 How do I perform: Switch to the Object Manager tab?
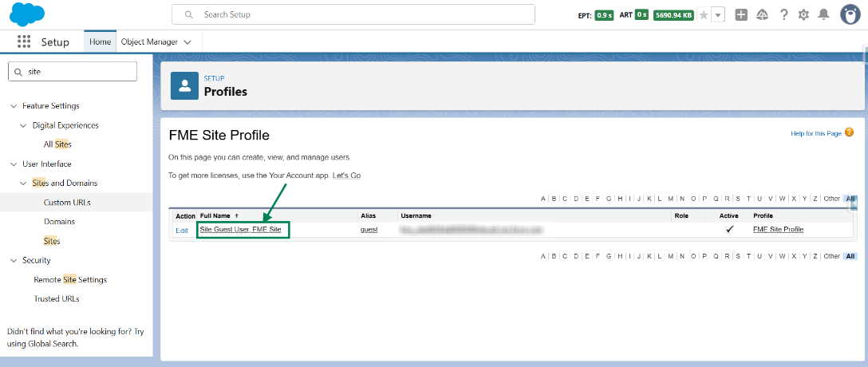coord(149,42)
